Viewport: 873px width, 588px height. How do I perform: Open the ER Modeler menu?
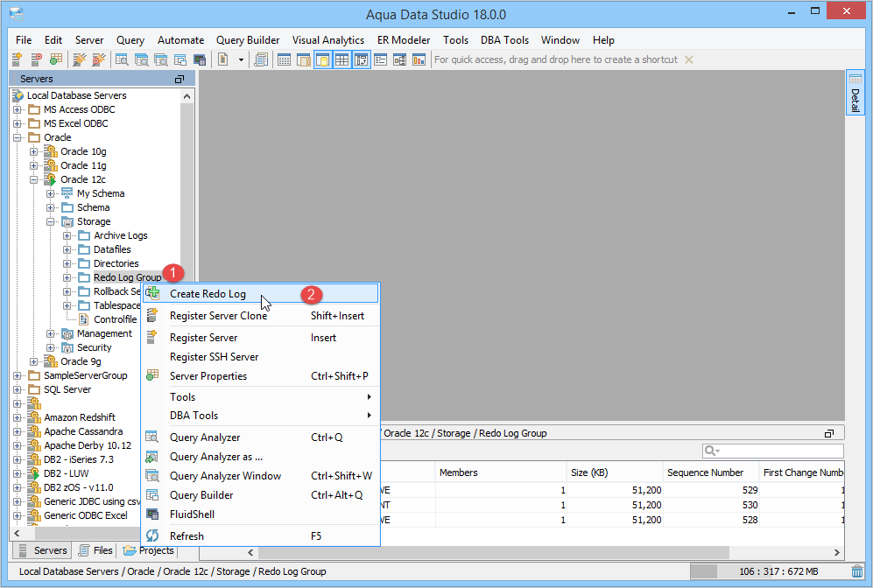click(x=404, y=40)
